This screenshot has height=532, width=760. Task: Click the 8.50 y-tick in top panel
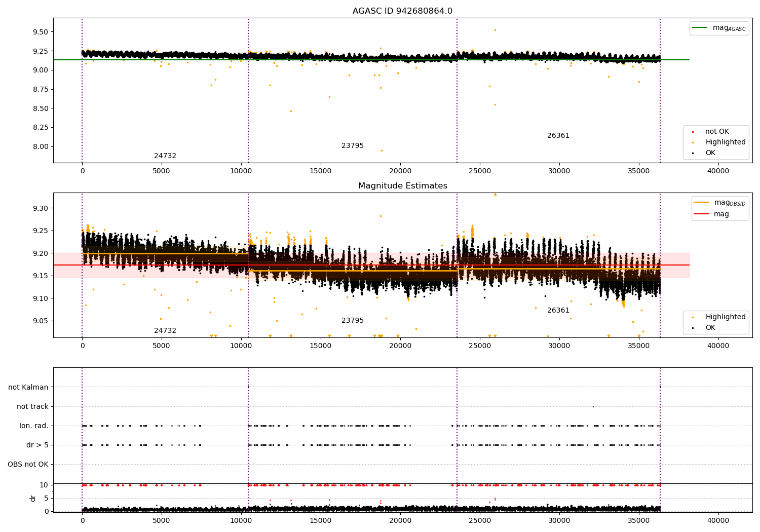point(40,108)
